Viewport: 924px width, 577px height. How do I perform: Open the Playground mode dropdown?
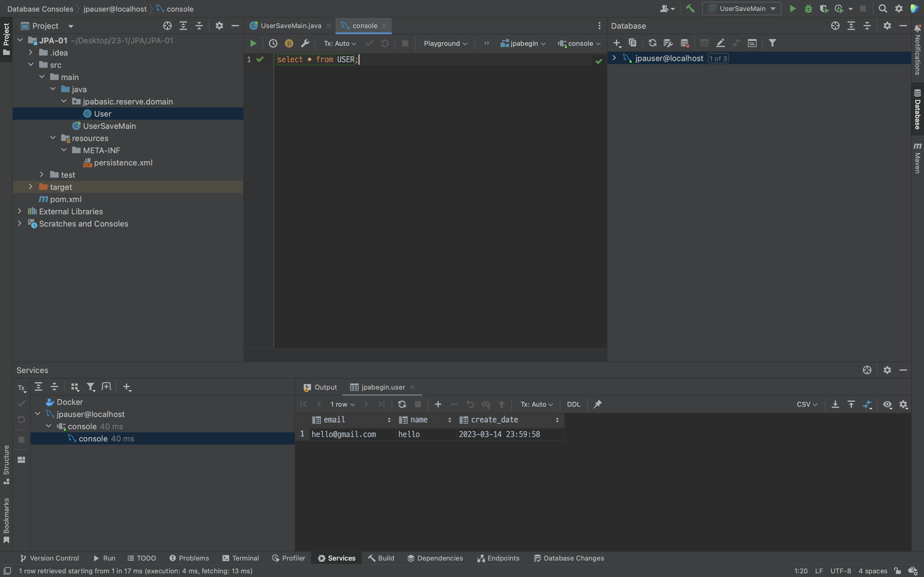445,43
